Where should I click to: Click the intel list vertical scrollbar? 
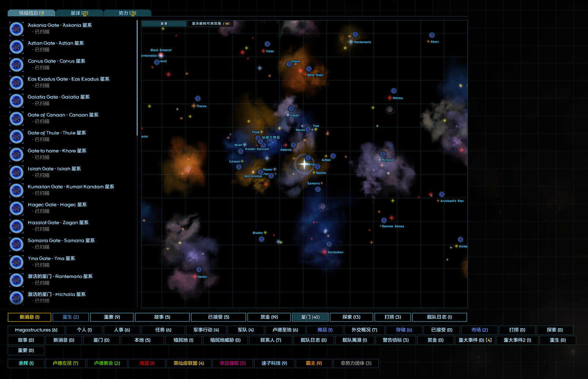137,77
